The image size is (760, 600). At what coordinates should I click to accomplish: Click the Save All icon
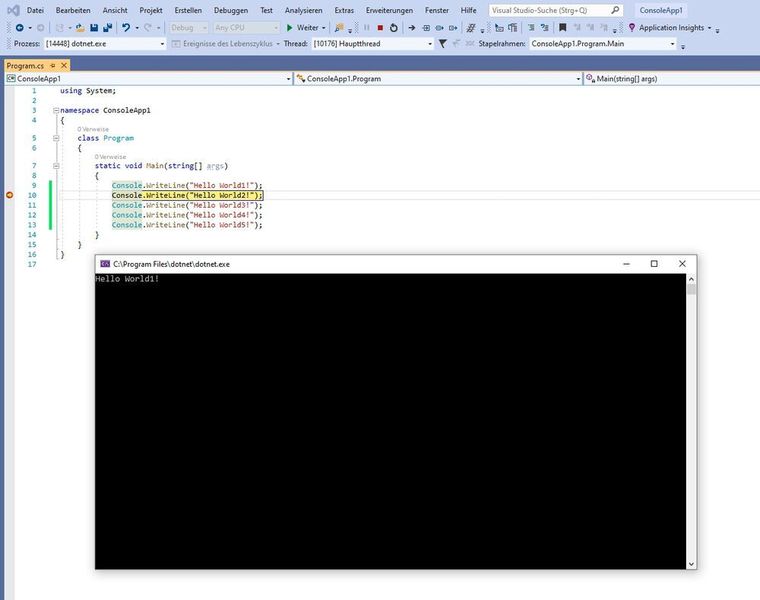(x=108, y=28)
